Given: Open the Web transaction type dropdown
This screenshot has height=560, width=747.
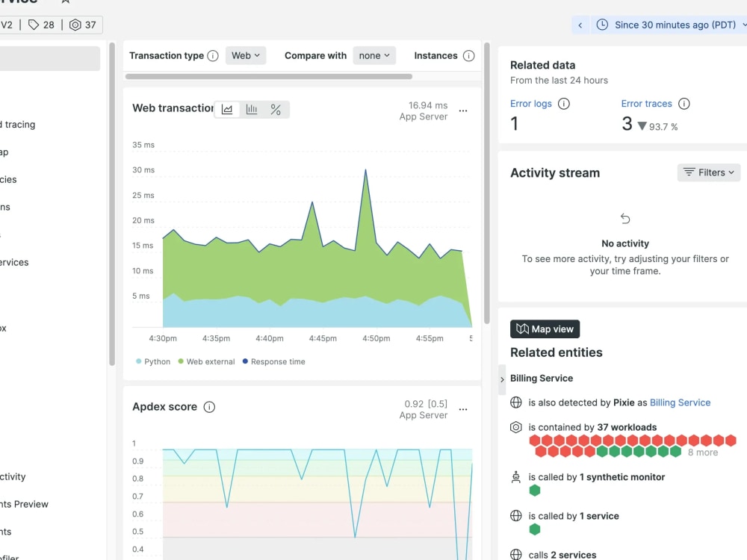Looking at the screenshot, I should click(x=246, y=56).
